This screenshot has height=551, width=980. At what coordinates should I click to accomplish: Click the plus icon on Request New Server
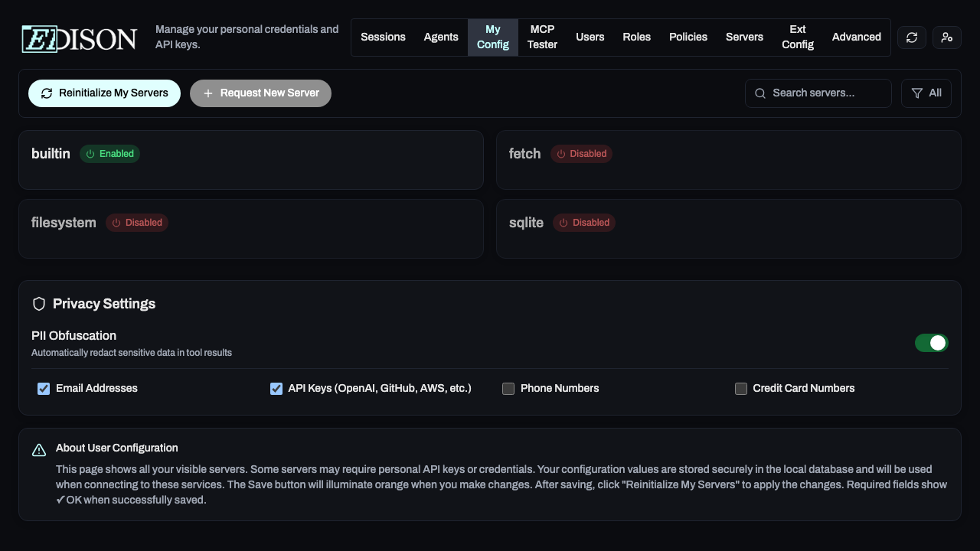[x=208, y=93]
